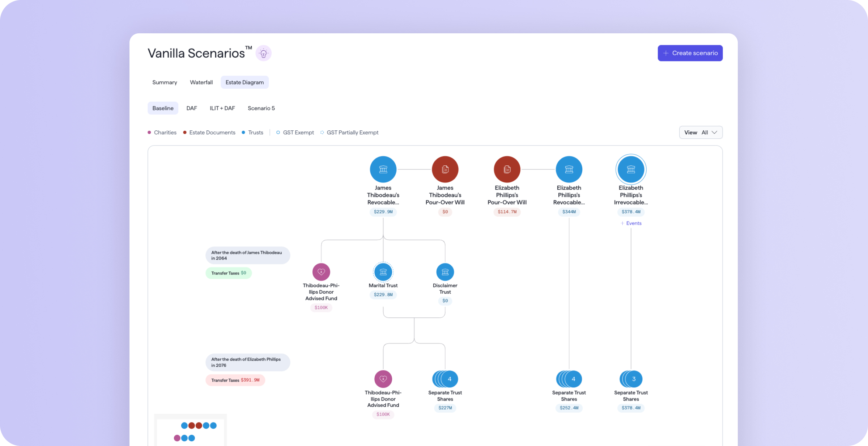Click the $344M value badge

(x=569, y=212)
